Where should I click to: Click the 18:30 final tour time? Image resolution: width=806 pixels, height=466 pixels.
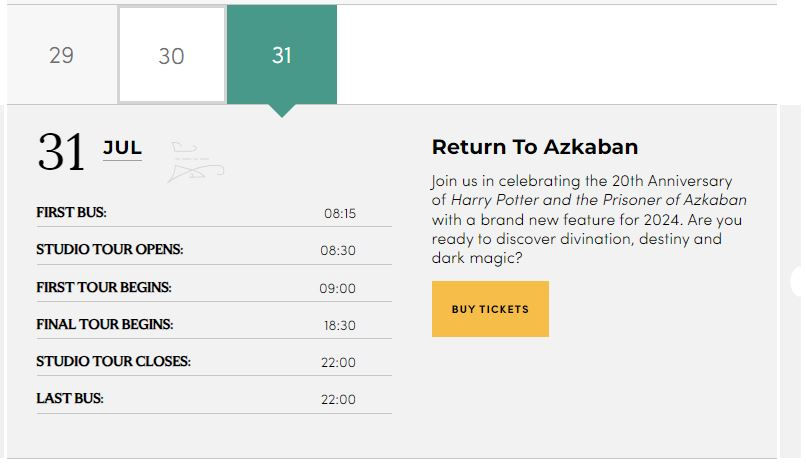point(340,325)
